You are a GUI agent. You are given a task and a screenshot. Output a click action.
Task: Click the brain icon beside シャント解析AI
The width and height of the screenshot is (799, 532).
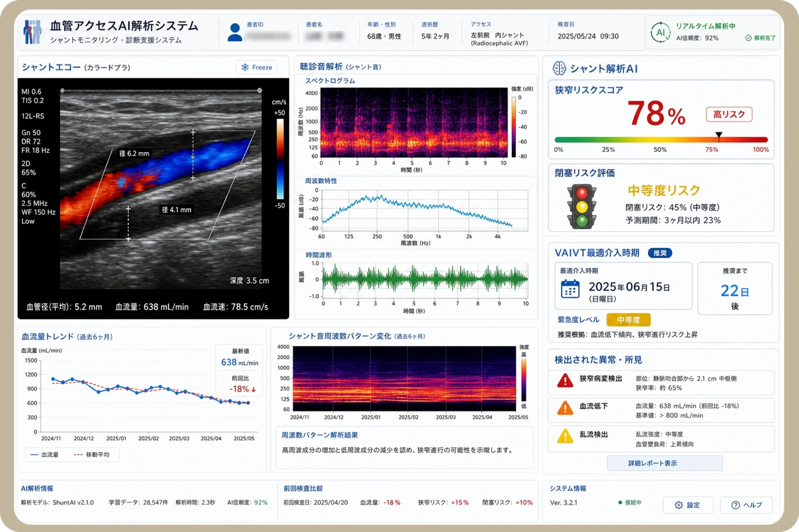[559, 68]
